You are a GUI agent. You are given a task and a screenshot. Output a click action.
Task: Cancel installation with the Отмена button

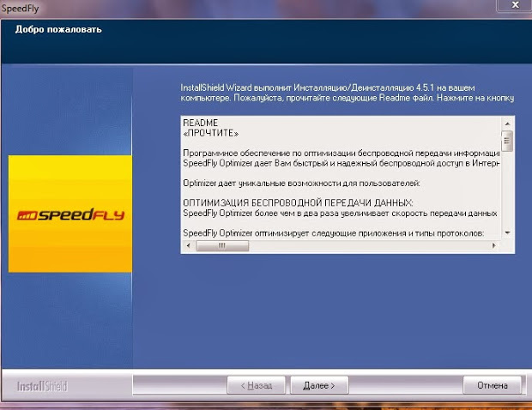492,385
